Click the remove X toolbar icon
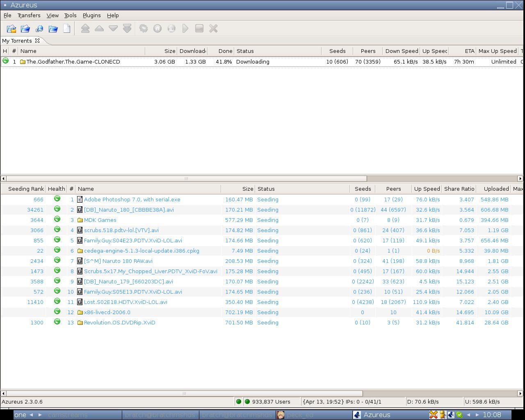The height and width of the screenshot is (420, 525). click(x=213, y=28)
